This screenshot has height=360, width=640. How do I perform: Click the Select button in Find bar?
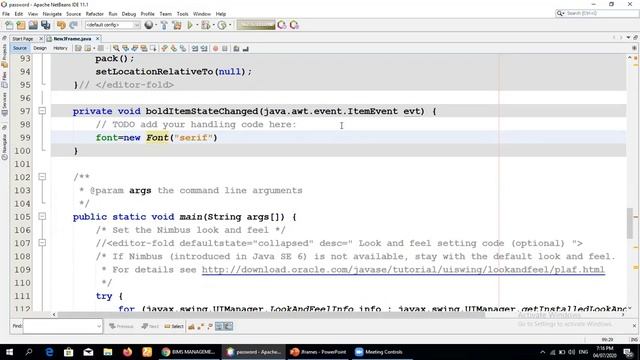pyautogui.click(x=174, y=326)
